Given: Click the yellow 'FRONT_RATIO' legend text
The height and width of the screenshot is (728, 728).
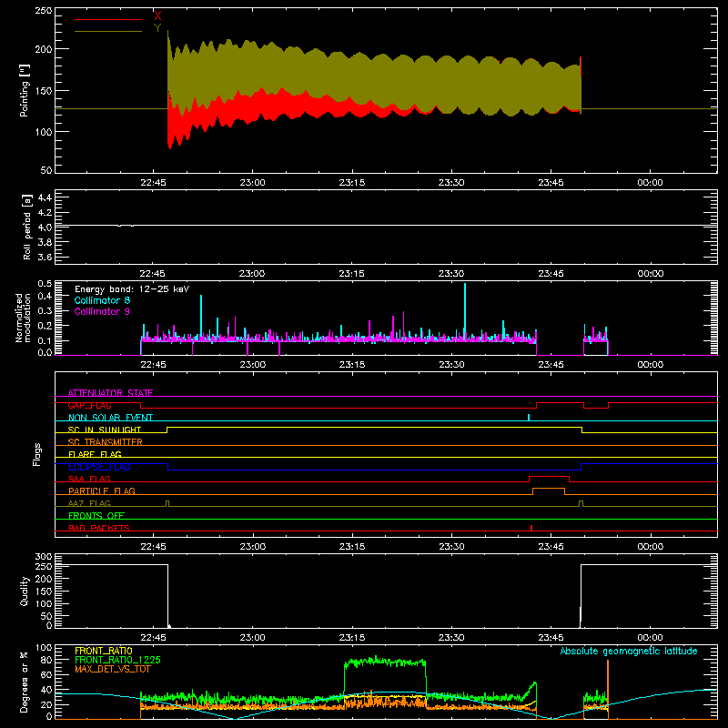Looking at the screenshot, I should (104, 651).
